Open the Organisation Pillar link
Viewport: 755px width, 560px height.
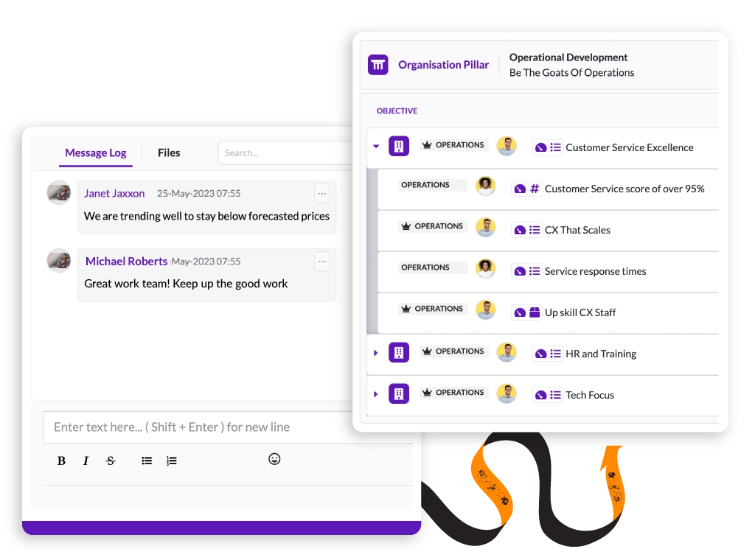443,65
